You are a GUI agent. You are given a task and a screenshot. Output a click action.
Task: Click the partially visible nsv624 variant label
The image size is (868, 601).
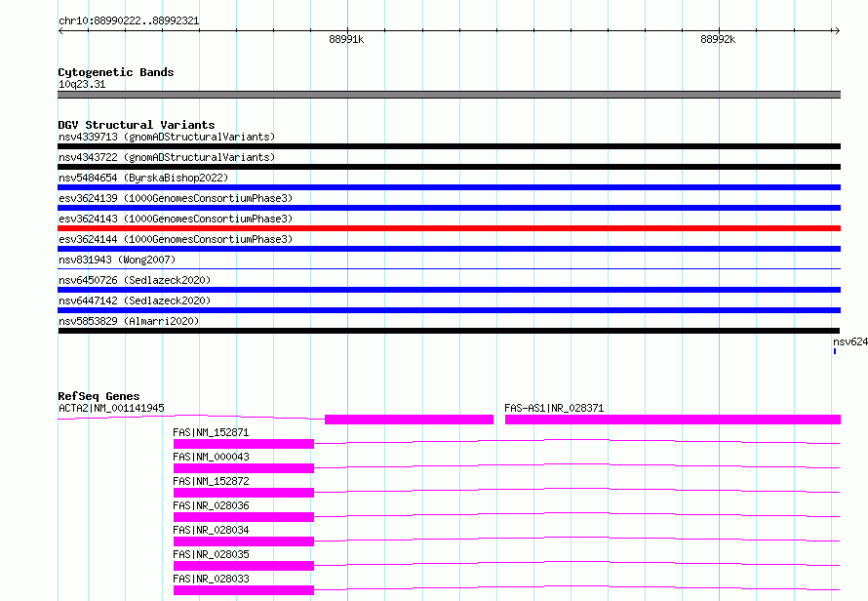[850, 341]
